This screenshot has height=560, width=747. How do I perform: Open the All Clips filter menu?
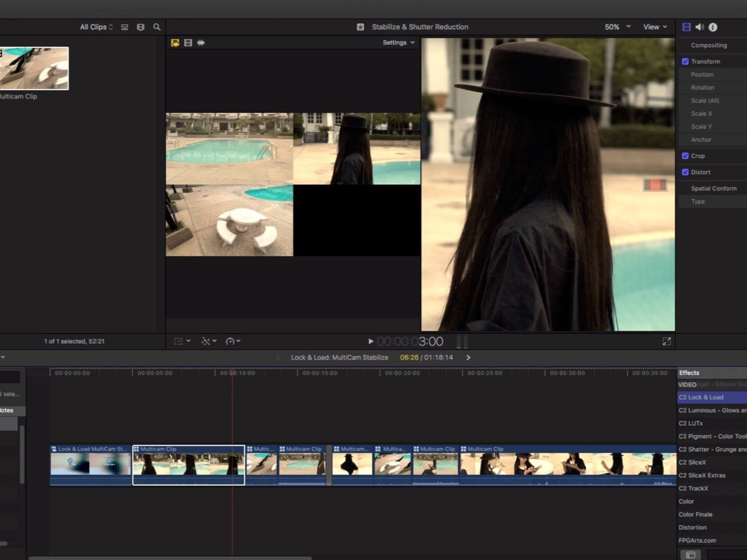[96, 27]
